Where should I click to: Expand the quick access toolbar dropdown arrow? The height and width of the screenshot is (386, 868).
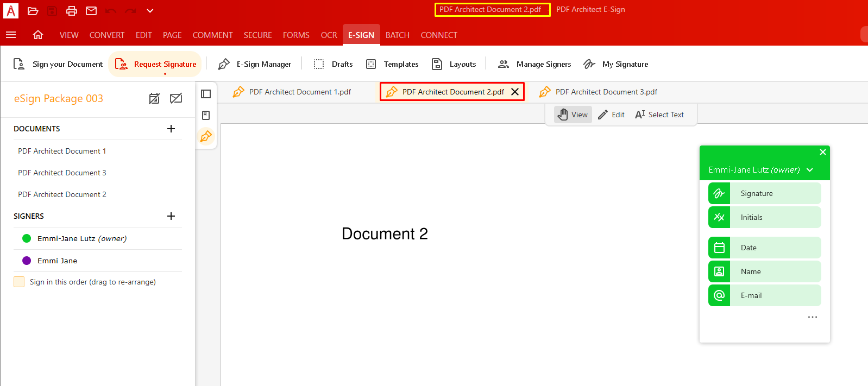150,11
